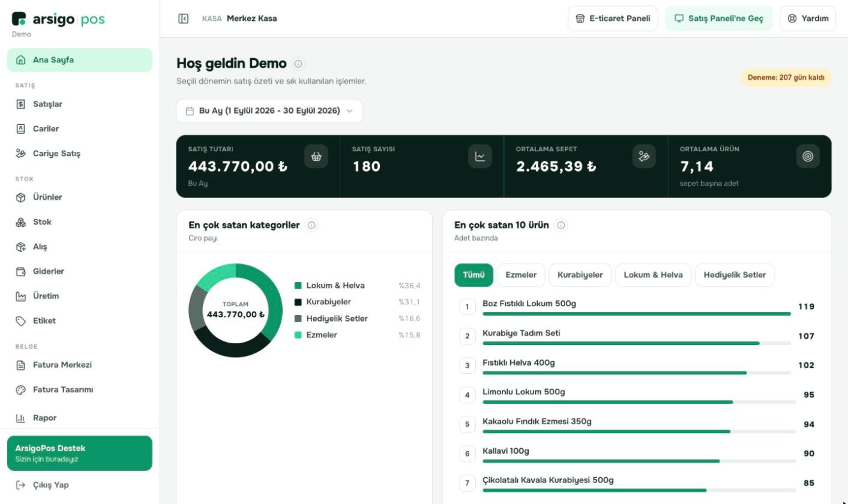Click the Lokum & Helva legend color swatch
The image size is (848, 504).
pyautogui.click(x=298, y=286)
